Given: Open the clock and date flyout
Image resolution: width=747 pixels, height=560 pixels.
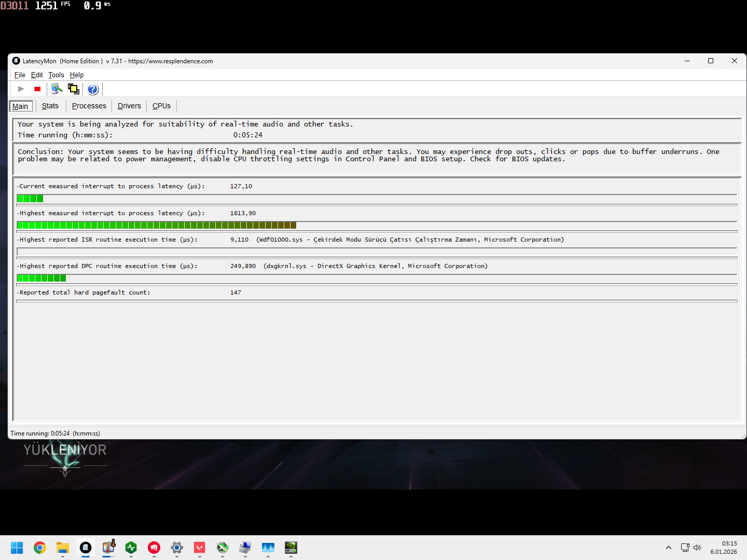Looking at the screenshot, I should pyautogui.click(x=724, y=548).
